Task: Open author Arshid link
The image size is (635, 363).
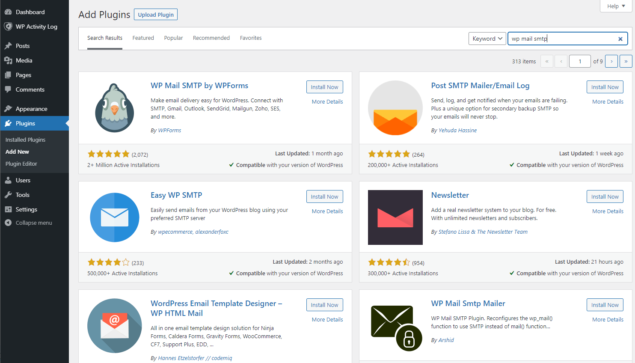Action: pos(446,340)
